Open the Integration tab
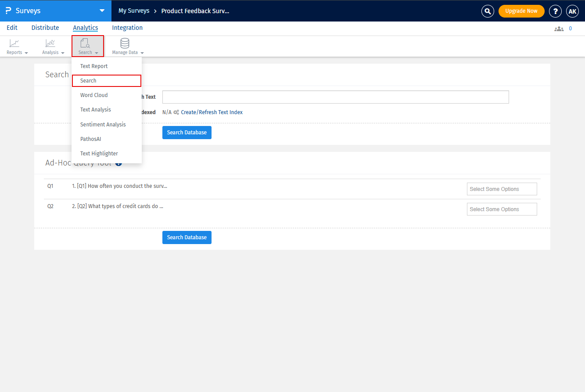 click(127, 28)
